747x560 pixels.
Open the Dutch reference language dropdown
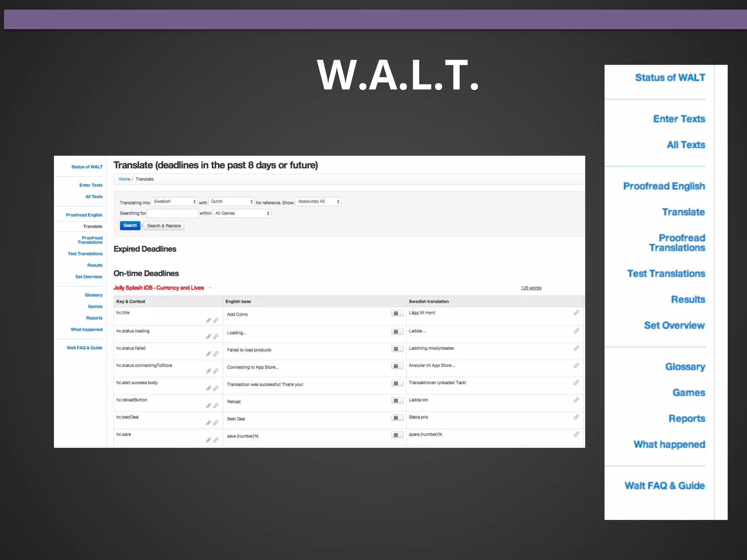click(231, 202)
